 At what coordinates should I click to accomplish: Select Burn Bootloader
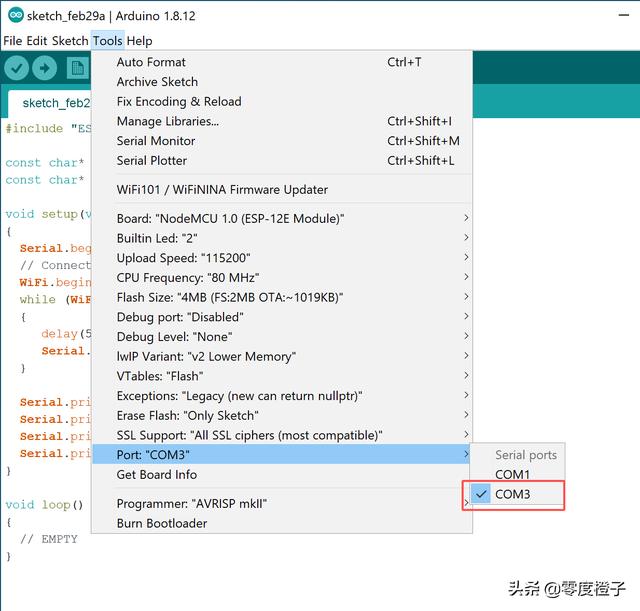pyautogui.click(x=282, y=523)
